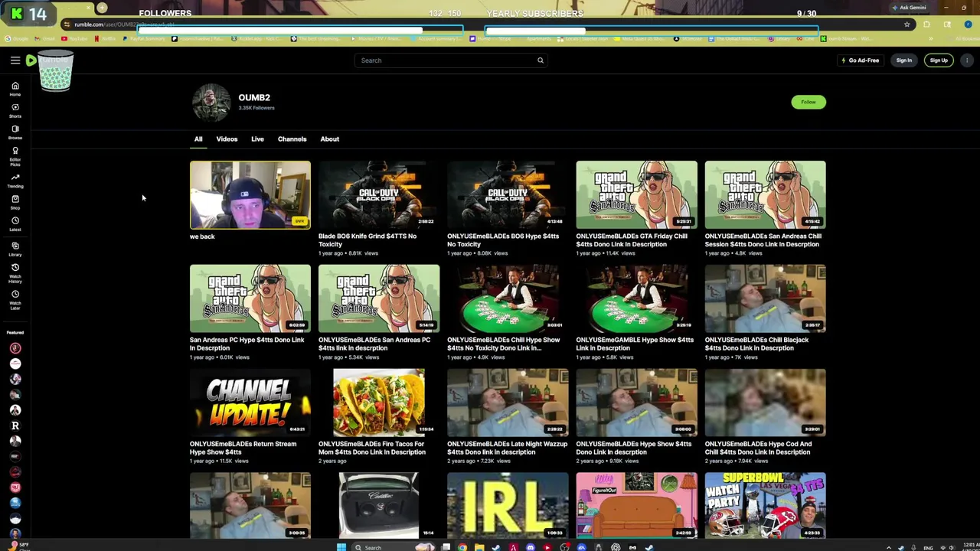This screenshot has height=551, width=980.
Task: Open Trending in the sidebar
Action: click(15, 181)
